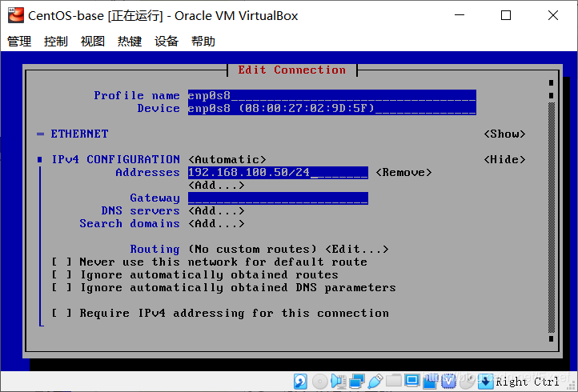The width and height of the screenshot is (578, 392).
Task: Enable Never use this network for default route
Action: click(62, 262)
